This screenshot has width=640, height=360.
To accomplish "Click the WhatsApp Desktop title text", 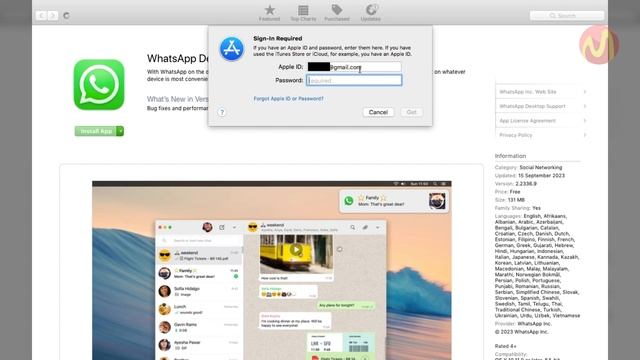I will tap(178, 58).
